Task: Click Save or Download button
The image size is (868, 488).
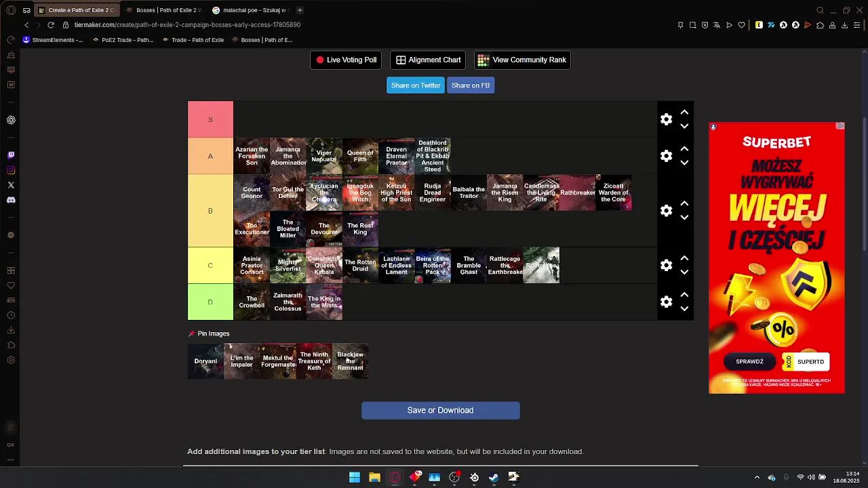Action: (x=441, y=410)
